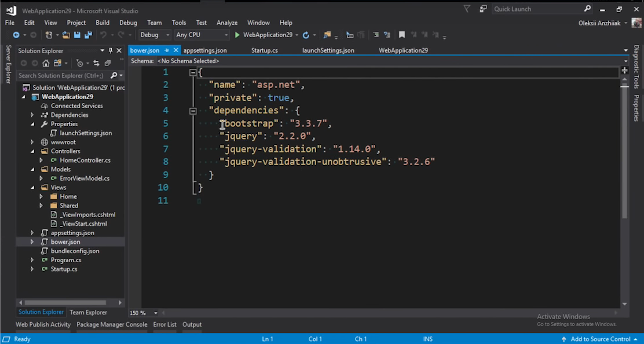Click the Open File folder icon
Viewport: 644px width, 344px height.
66,35
